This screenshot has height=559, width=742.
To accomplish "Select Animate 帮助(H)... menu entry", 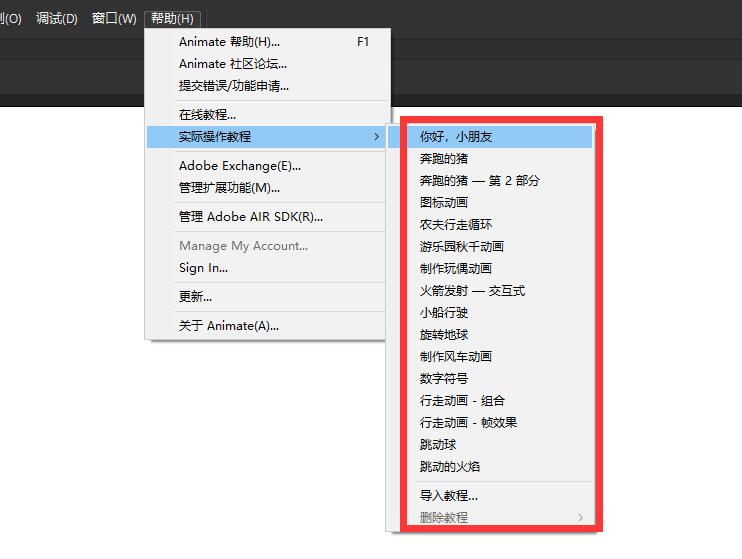I will click(x=268, y=42).
